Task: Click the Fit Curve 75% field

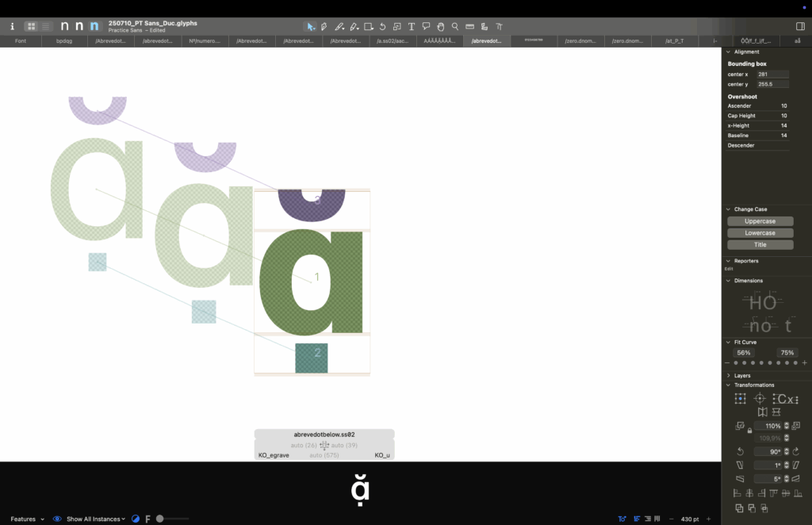Action: pos(787,353)
